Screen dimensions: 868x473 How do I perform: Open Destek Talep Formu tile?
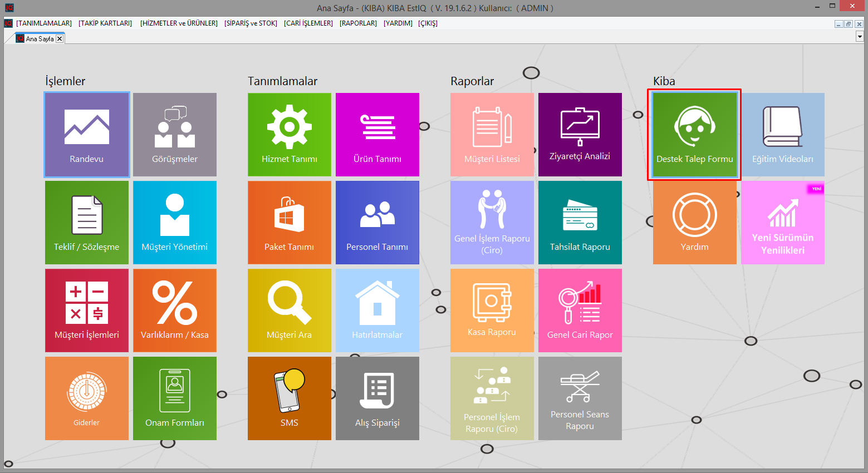pos(694,135)
